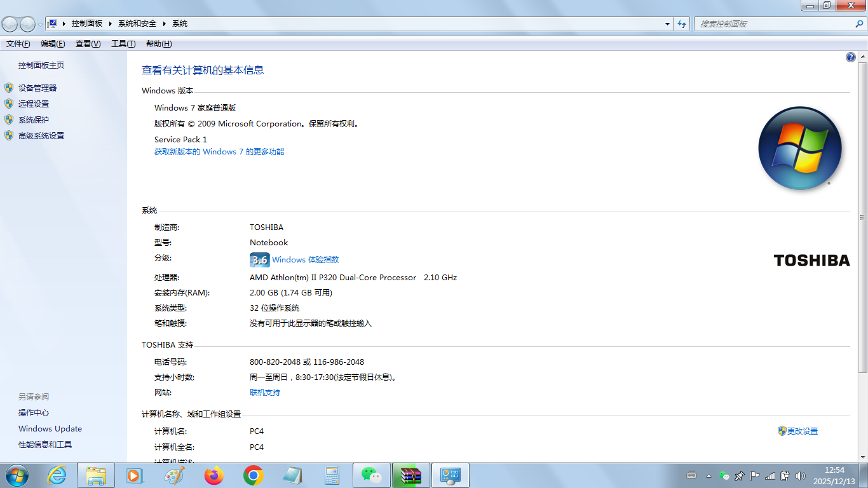The height and width of the screenshot is (488, 868).
Task: Click the network signal tray icon
Action: click(770, 475)
